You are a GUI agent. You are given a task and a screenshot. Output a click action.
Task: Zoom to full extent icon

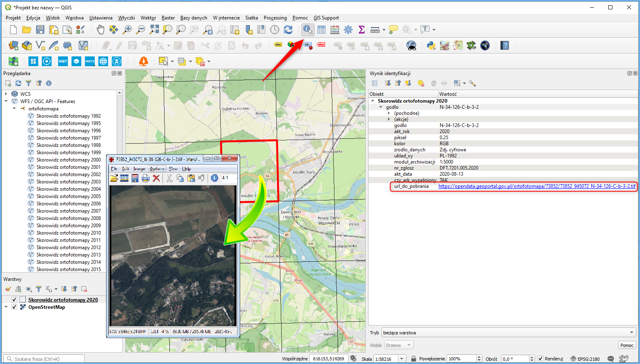pyautogui.click(x=154, y=30)
